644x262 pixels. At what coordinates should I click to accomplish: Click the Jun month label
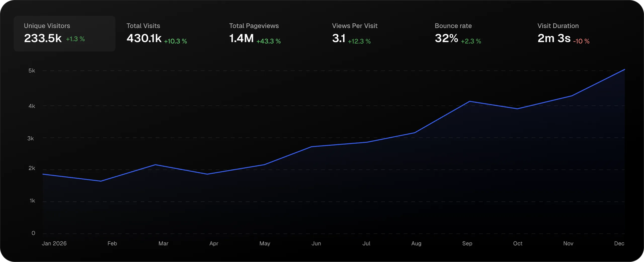316,243
